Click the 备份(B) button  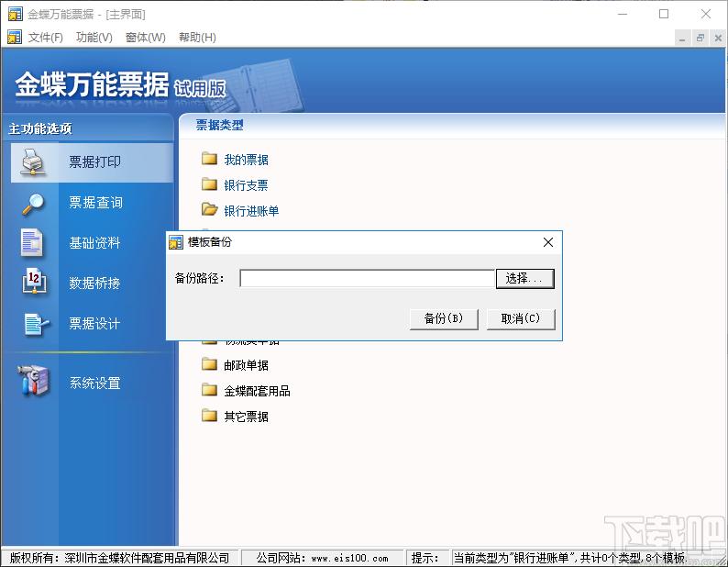444,318
